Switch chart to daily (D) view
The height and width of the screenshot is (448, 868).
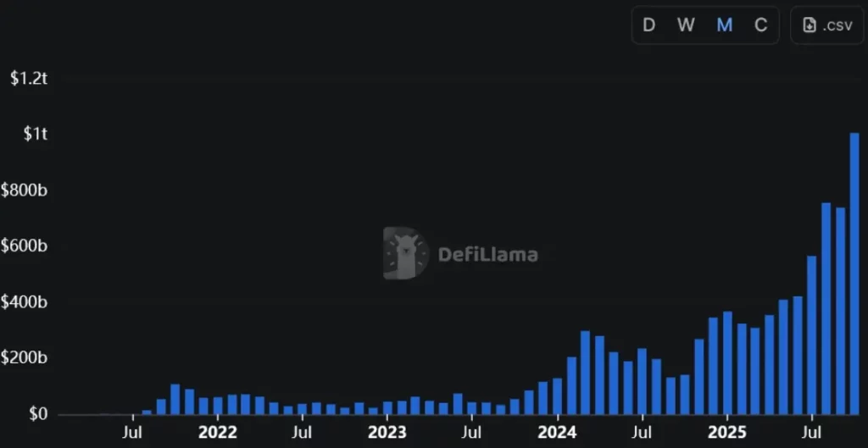[x=648, y=25]
